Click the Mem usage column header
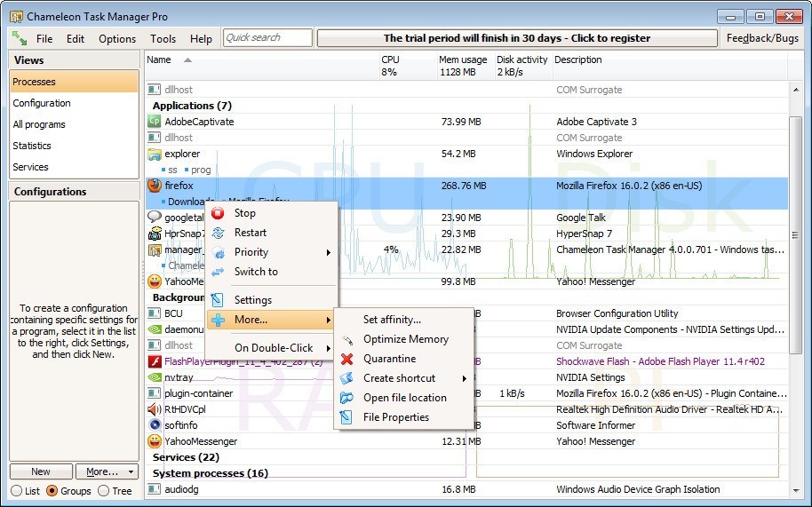812x507 pixels. tap(466, 66)
